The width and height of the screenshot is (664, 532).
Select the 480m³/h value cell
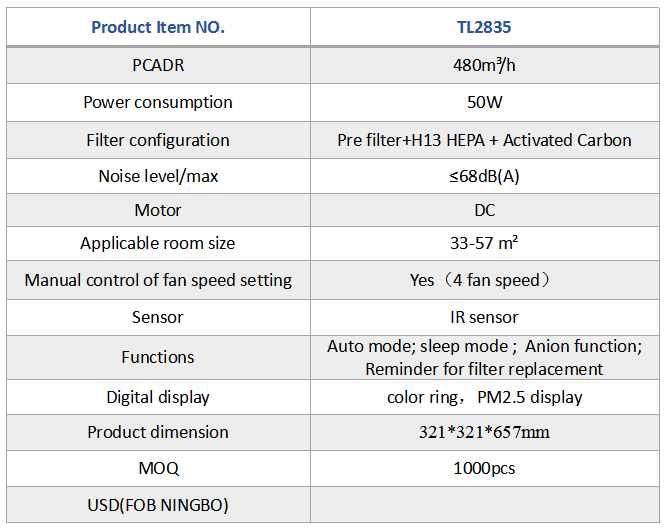[x=484, y=65]
